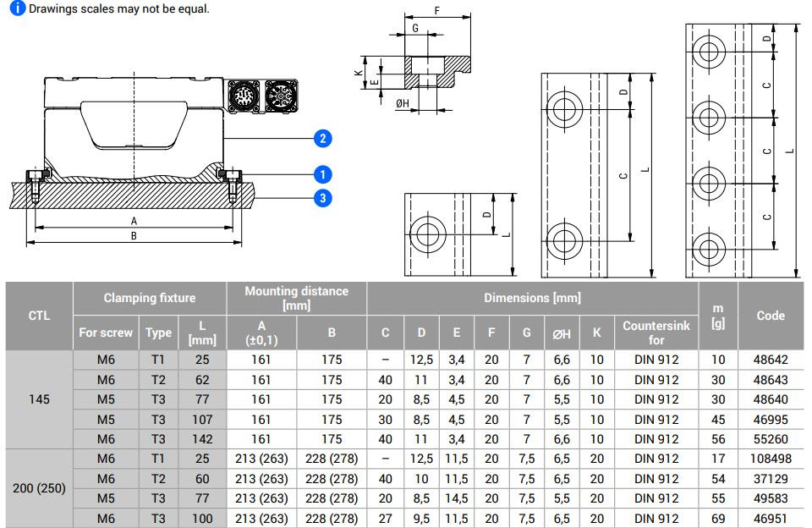Click dimension label B under cross-section drawing
The image size is (812, 528).
pyautogui.click(x=134, y=236)
